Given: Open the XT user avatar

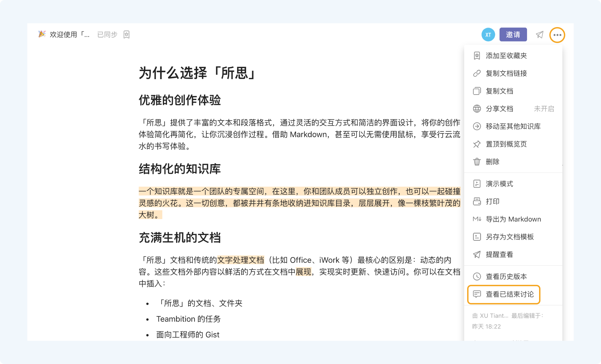Looking at the screenshot, I should click(x=488, y=35).
